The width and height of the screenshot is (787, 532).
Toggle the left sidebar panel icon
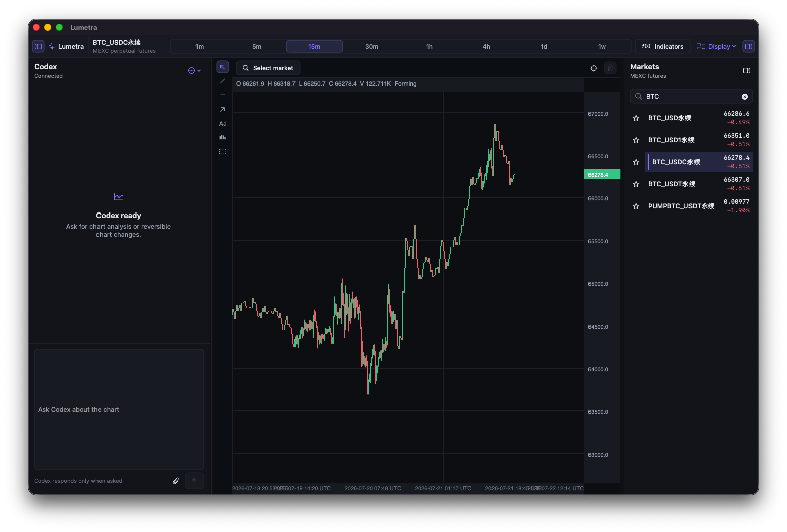38,46
